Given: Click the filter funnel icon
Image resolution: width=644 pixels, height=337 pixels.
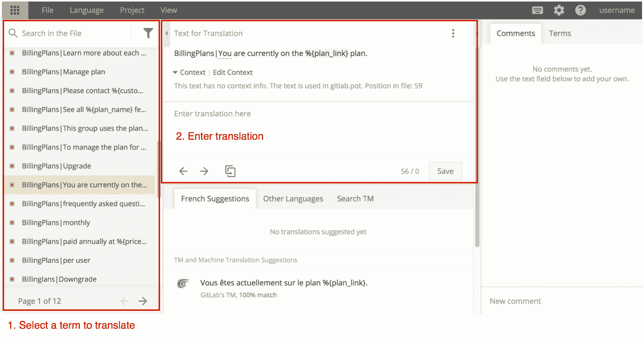Looking at the screenshot, I should [x=148, y=33].
